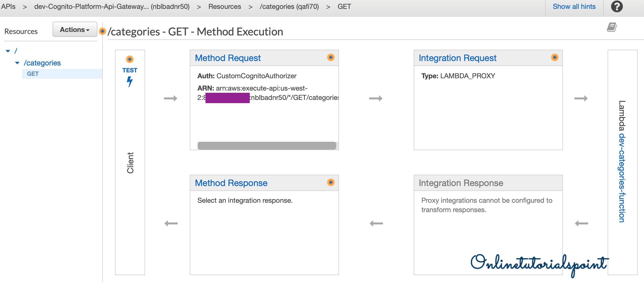644x282 pixels.
Task: Click hint dot in Integration Request header
Action: click(554, 58)
